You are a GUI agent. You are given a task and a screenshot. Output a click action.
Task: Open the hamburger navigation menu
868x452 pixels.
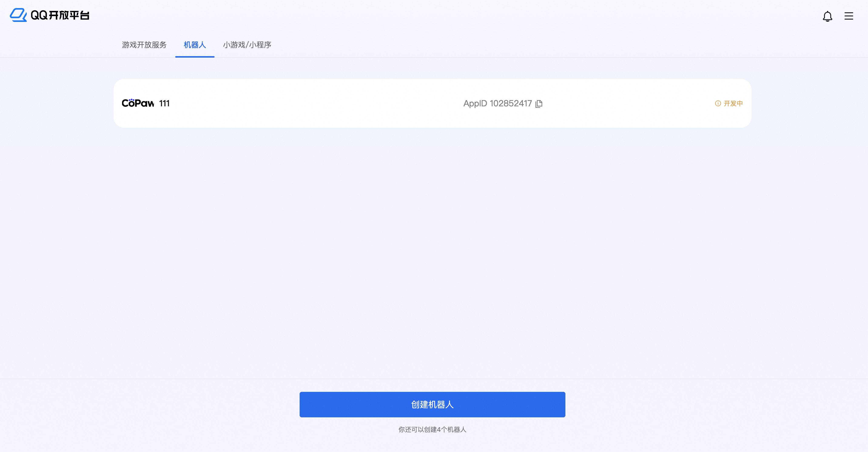tap(849, 16)
